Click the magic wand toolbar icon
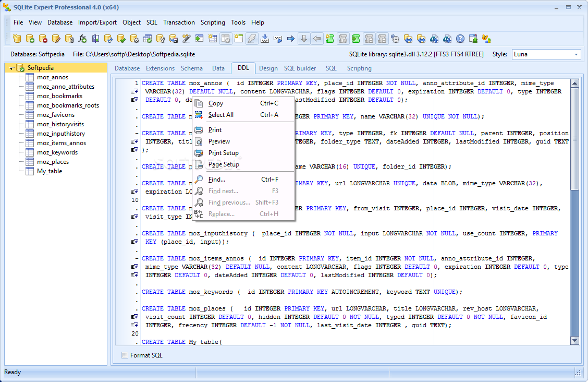588x382 pixels. (187, 39)
